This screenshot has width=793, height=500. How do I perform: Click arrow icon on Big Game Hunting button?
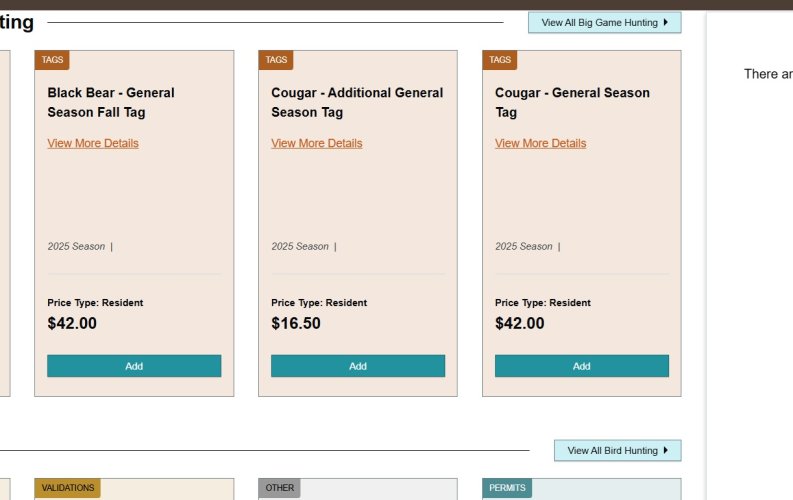(666, 22)
